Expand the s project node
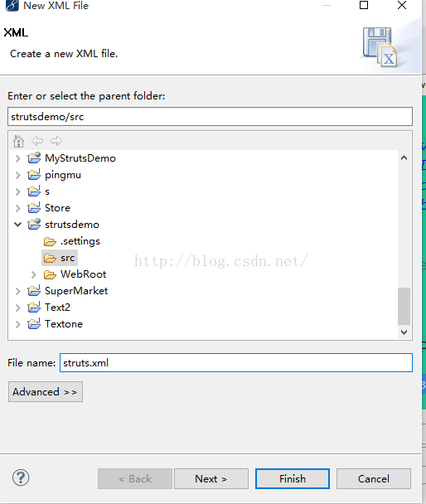This screenshot has width=426, height=504. [18, 191]
